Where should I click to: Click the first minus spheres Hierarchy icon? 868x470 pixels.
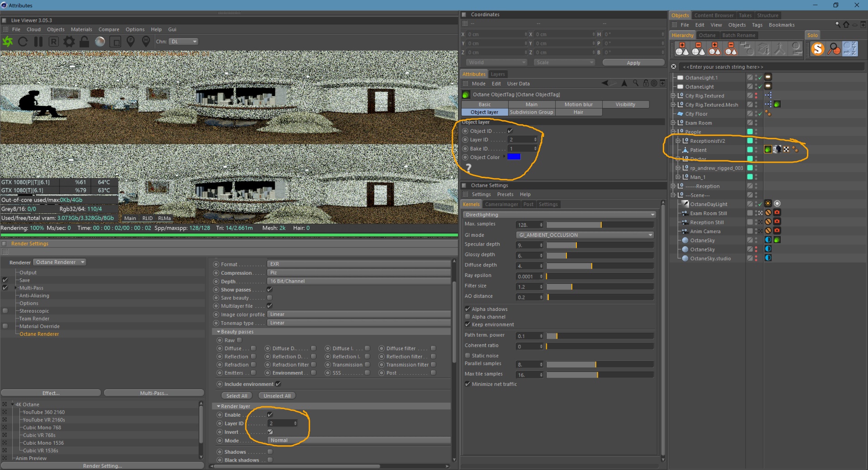[698, 48]
